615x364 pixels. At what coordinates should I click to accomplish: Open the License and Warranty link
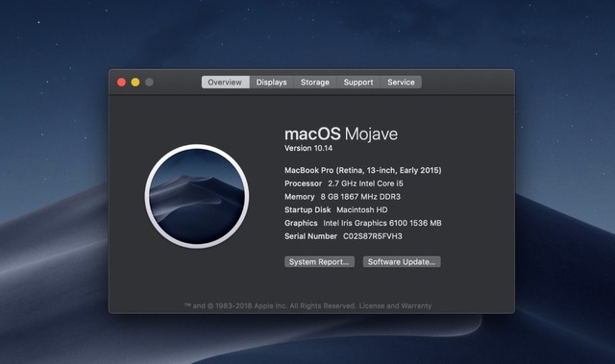point(395,305)
